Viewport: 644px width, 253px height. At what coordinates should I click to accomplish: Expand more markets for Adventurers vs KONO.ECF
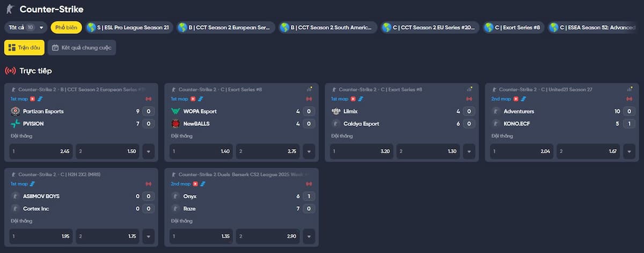click(630, 151)
